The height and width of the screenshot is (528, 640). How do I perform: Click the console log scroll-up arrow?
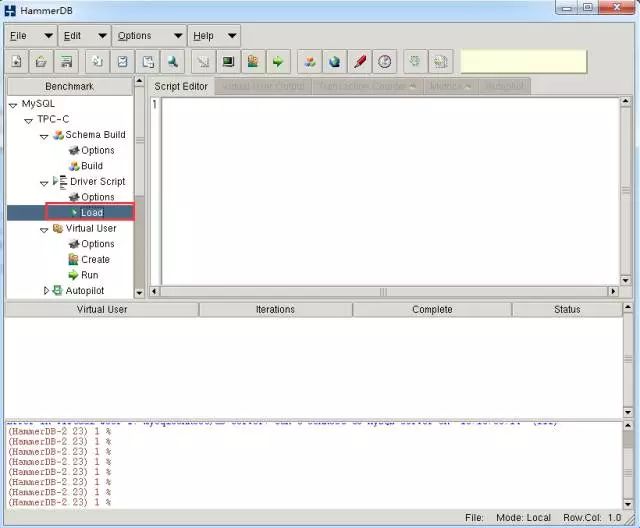(x=628, y=426)
